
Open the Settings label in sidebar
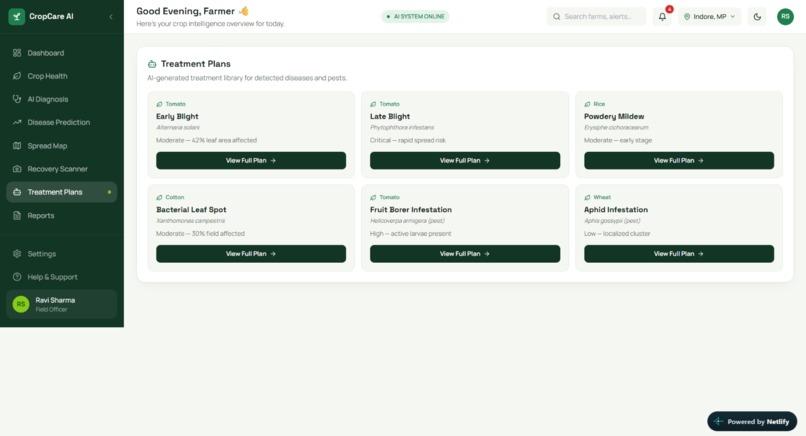click(42, 253)
